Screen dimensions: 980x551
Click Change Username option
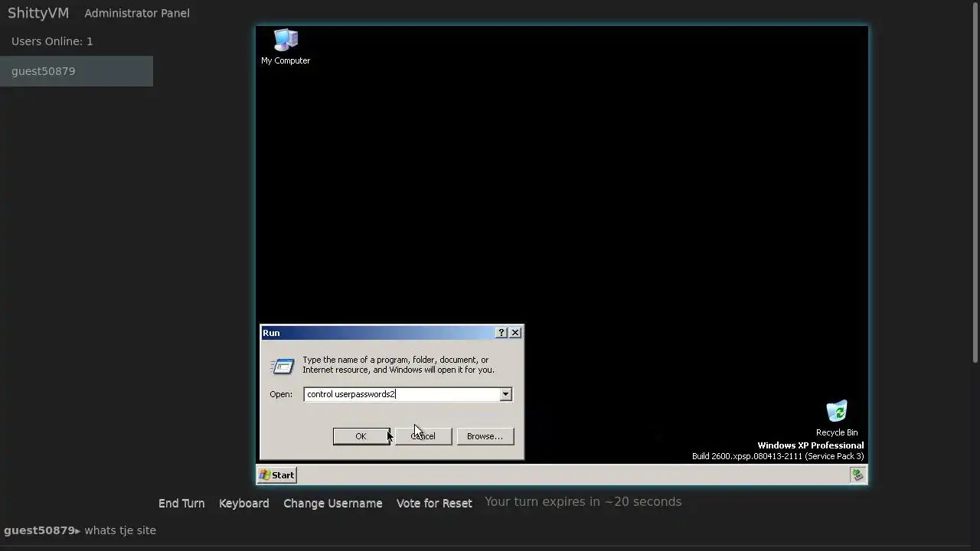pos(332,504)
